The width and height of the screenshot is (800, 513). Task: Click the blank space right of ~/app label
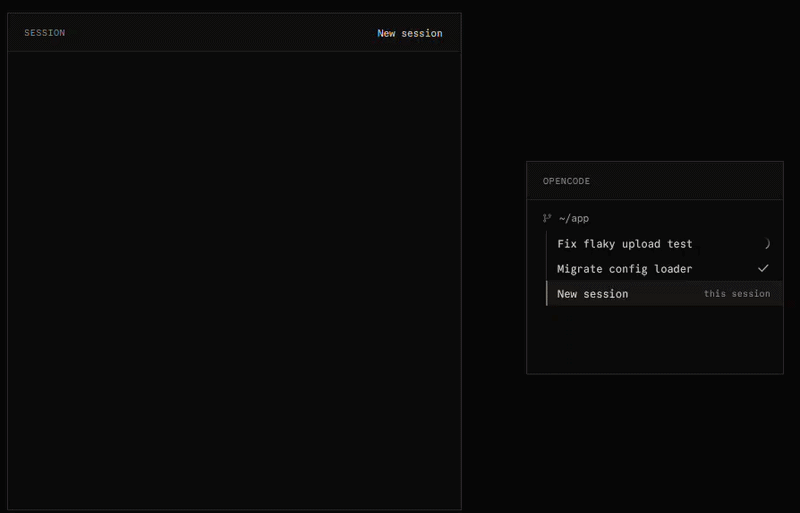pos(686,218)
